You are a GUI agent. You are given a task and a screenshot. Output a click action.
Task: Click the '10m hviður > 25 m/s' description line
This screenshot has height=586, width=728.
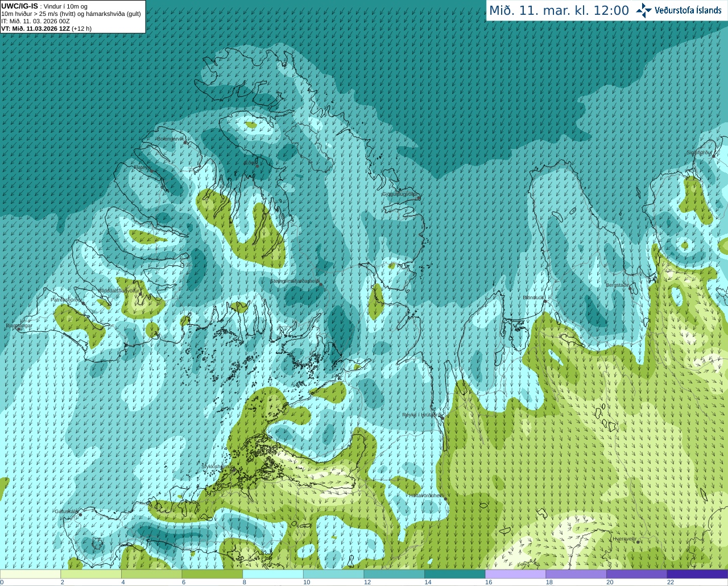[71, 14]
